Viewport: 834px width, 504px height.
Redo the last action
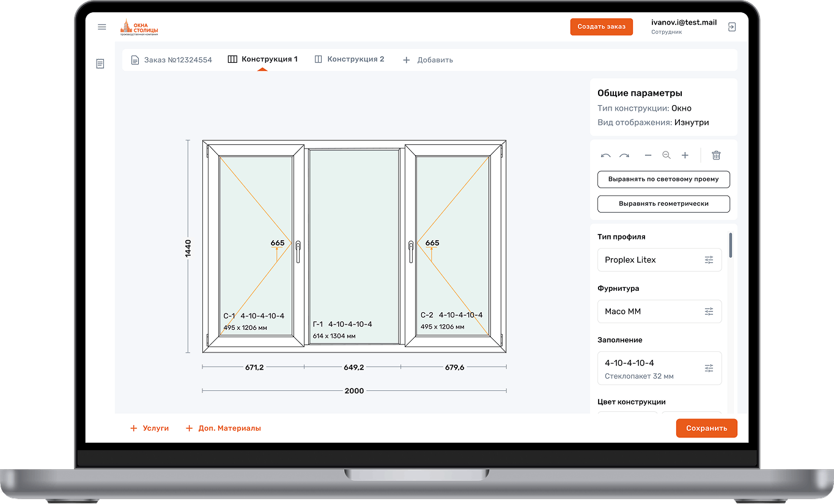click(624, 156)
